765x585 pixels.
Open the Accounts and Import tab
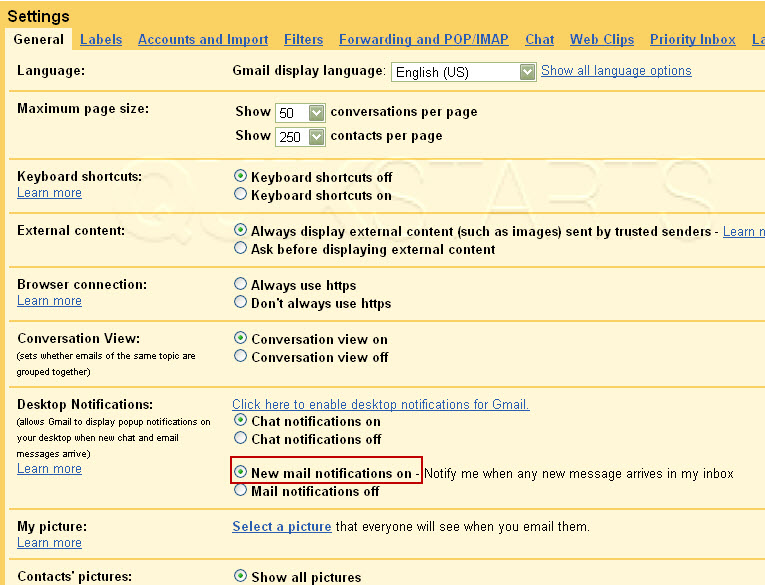203,40
